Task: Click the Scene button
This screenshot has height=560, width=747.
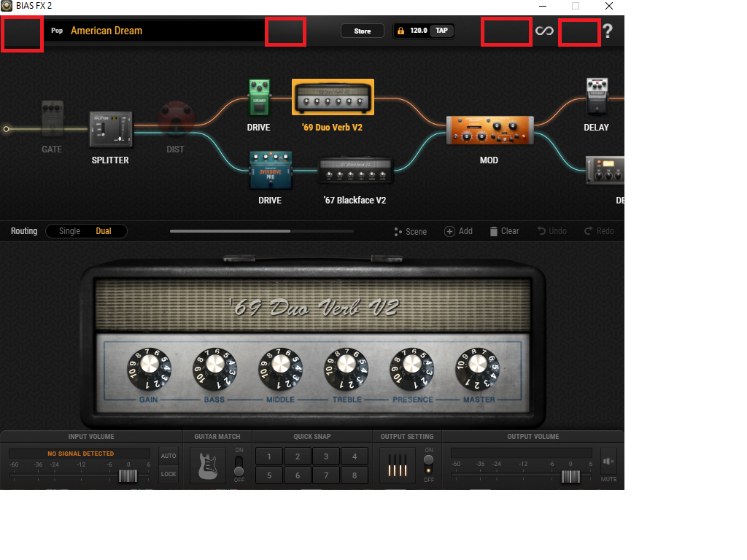Action: pos(411,231)
